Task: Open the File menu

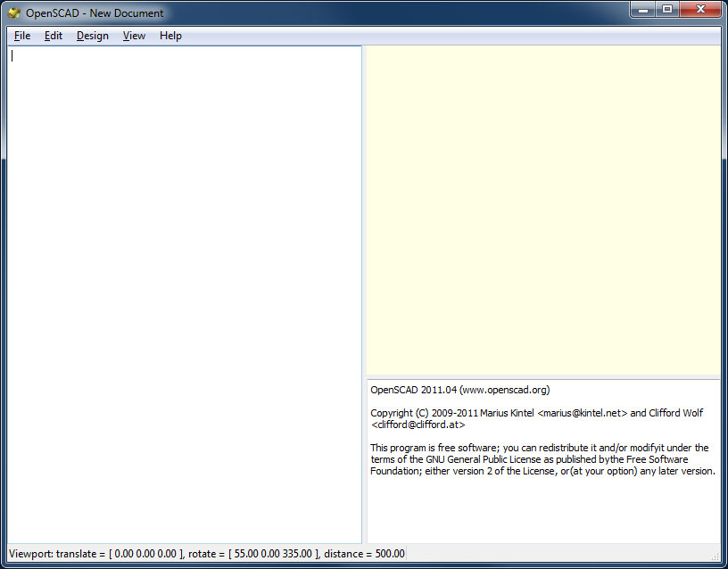Action: click(x=22, y=36)
